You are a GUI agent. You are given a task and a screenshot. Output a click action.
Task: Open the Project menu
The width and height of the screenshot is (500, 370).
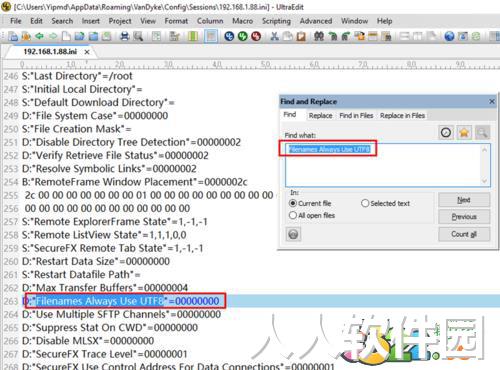tap(120, 21)
